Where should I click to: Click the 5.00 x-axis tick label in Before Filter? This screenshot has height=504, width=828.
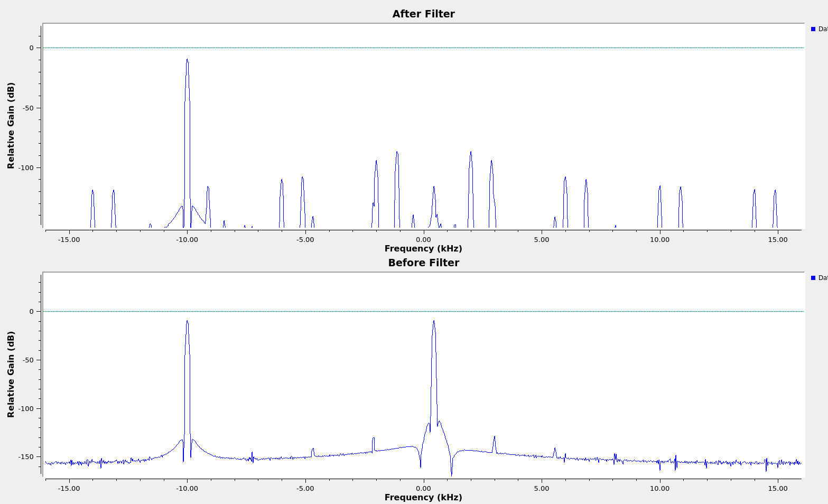541,489
